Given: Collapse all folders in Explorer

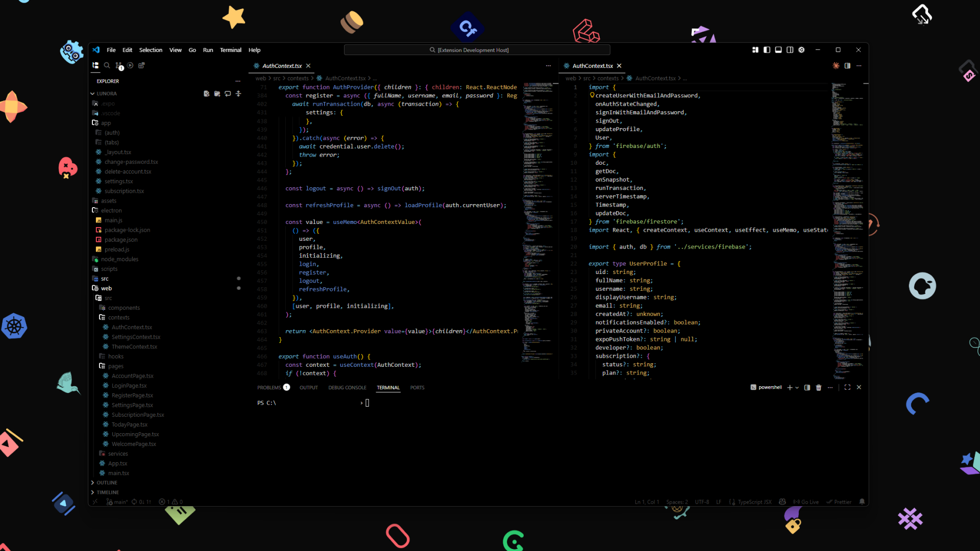Looking at the screenshot, I should 238,94.
